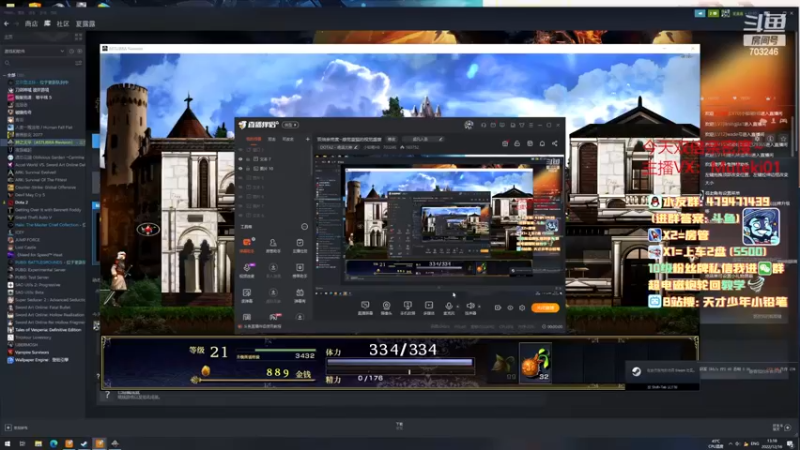Image resolution: width=800 pixels, height=450 pixels.
Task: Open the library games filter dropdown
Action: (x=34, y=51)
